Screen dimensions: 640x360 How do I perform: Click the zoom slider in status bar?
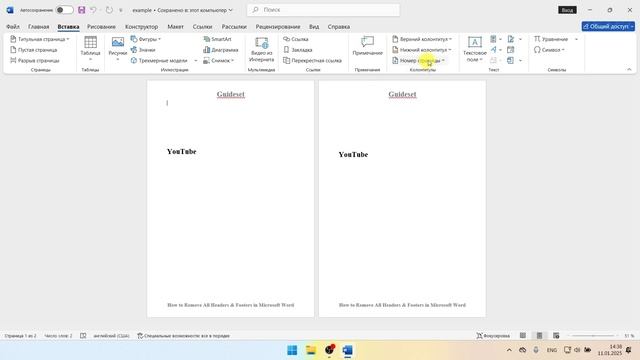coord(593,336)
